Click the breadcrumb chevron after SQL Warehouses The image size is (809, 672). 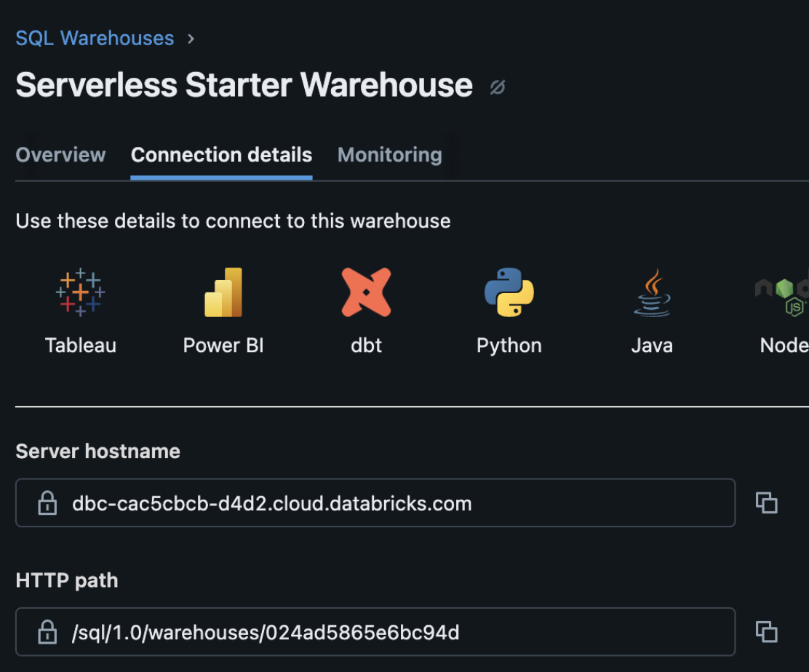(x=191, y=39)
